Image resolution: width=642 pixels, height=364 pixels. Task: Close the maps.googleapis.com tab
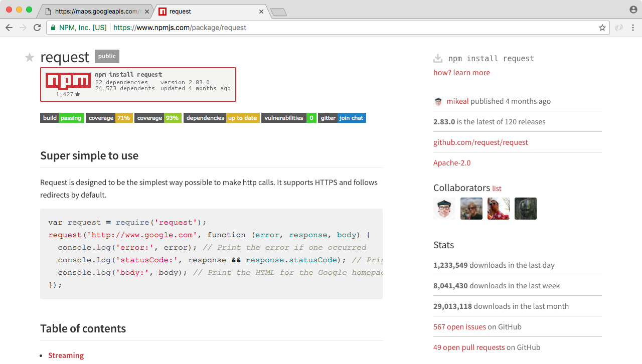pyautogui.click(x=147, y=12)
